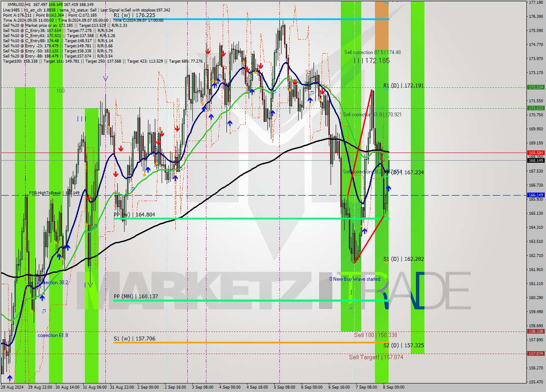The height and width of the screenshot is (392, 546).
Task: Click blue up arrow beside correction 38.2 label
Action: click(x=42, y=297)
